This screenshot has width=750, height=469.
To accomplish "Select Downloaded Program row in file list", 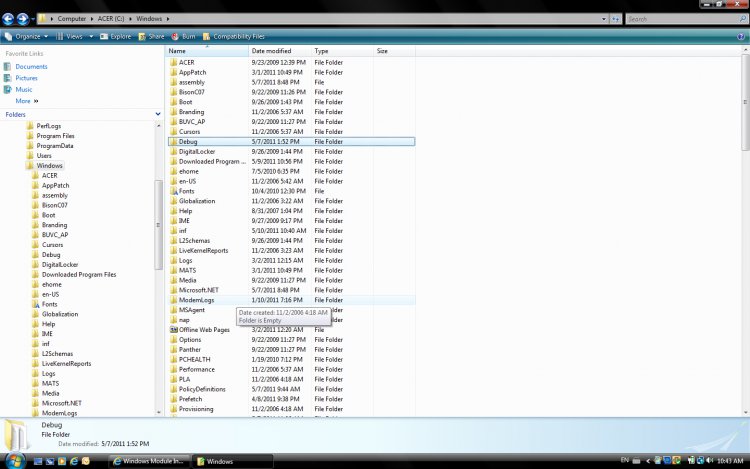I will point(291,161).
